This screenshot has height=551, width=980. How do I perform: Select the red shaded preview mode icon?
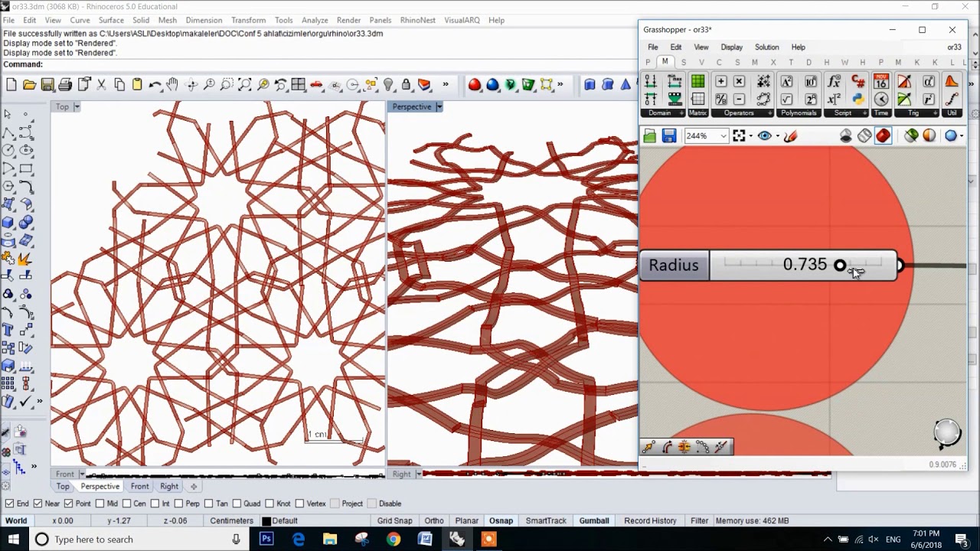tap(884, 136)
